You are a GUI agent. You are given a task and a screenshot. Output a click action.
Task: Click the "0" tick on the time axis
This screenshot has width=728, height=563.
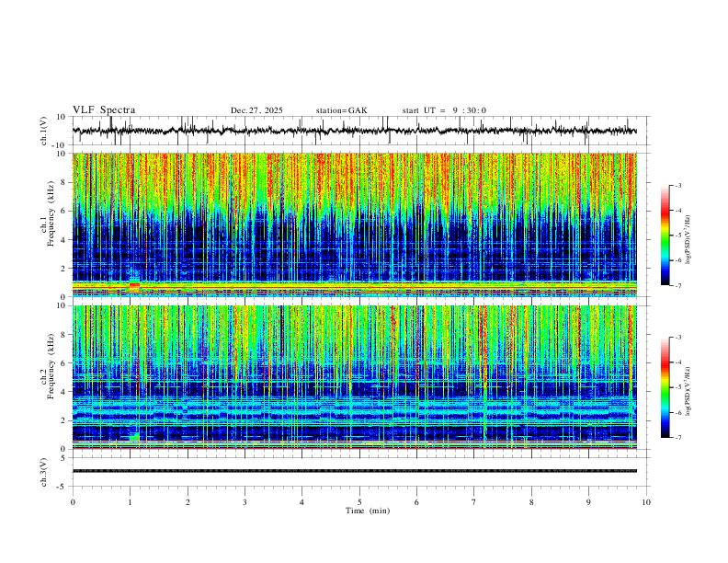[73, 502]
